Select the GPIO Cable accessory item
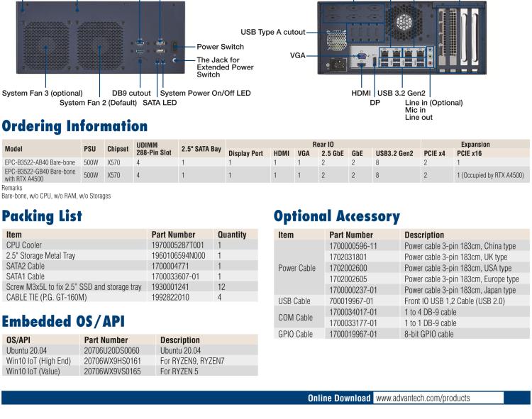Screen dimensions: 532x419 tap(294, 334)
